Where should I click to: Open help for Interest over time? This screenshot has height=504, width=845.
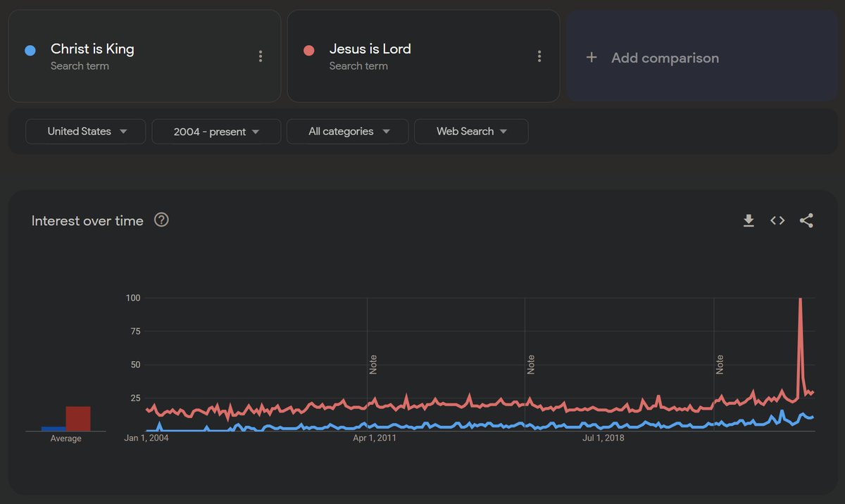161,220
